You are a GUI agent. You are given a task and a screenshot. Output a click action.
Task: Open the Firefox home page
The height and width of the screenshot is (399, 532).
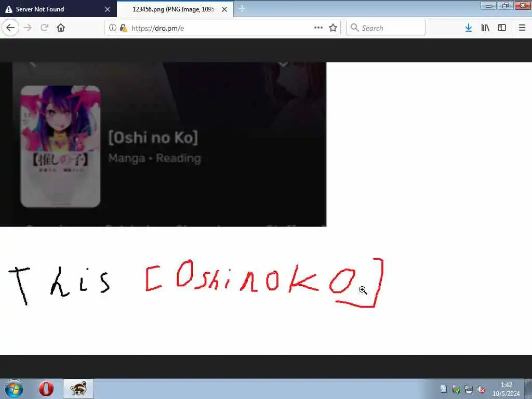[x=61, y=28]
